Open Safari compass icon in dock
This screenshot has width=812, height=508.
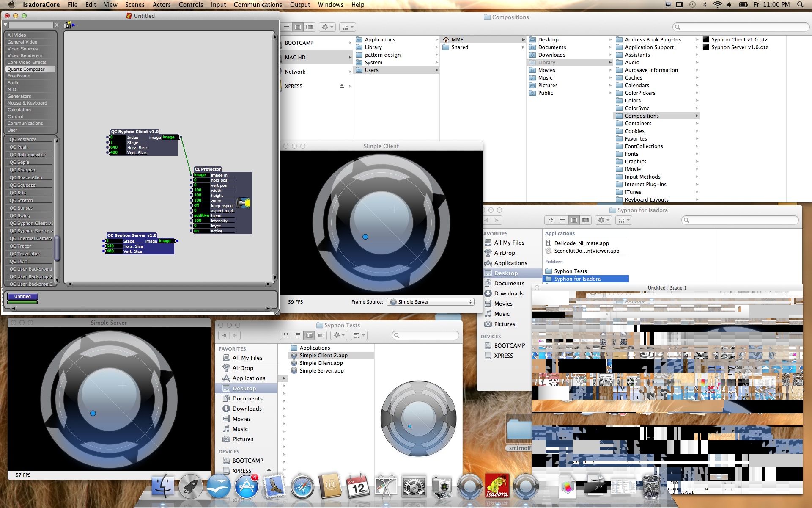[x=302, y=486]
